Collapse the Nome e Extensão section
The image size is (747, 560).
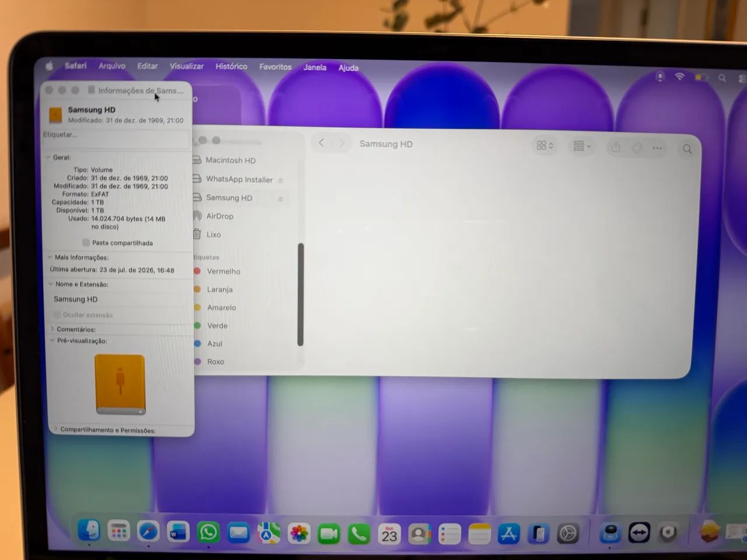tap(50, 284)
